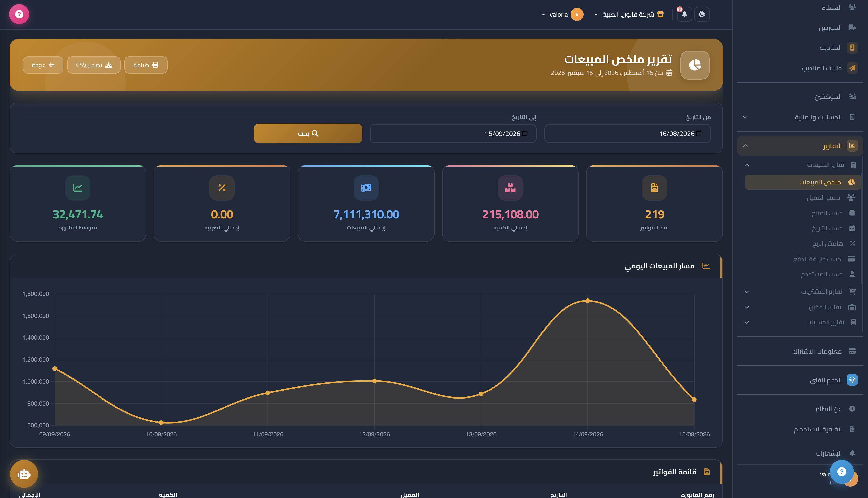Viewport: 868px width, 498px height.
Task: Click the total tax percent icon
Action: (x=222, y=188)
